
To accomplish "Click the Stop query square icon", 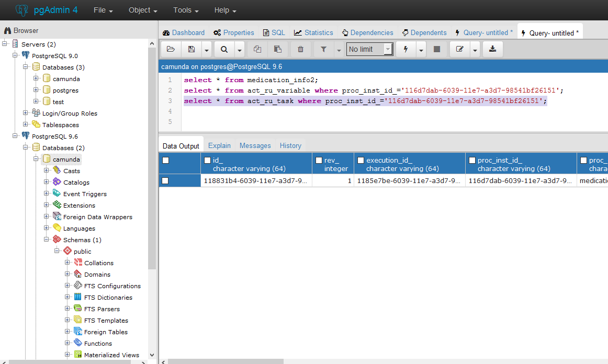I will pyautogui.click(x=436, y=49).
